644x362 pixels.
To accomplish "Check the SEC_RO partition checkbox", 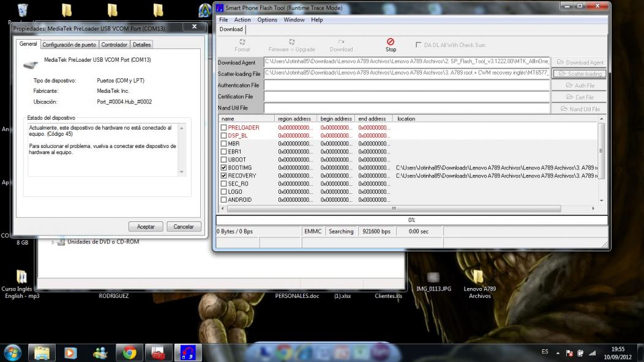I will click(223, 183).
